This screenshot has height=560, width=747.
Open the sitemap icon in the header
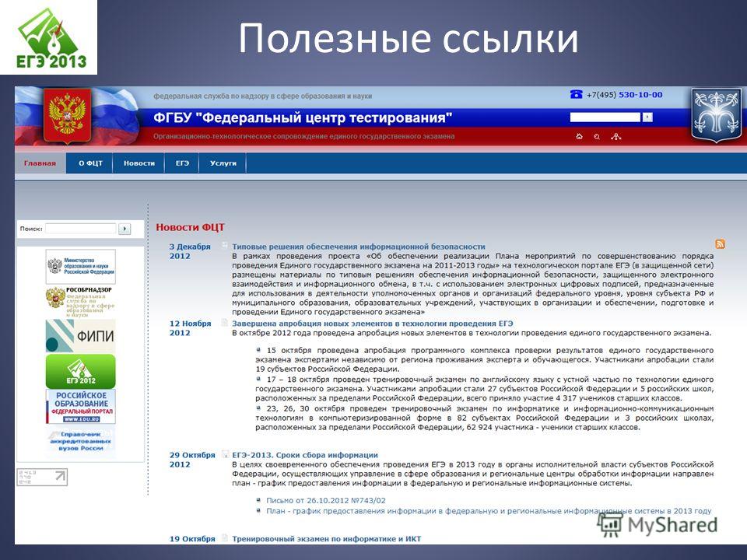(616, 137)
